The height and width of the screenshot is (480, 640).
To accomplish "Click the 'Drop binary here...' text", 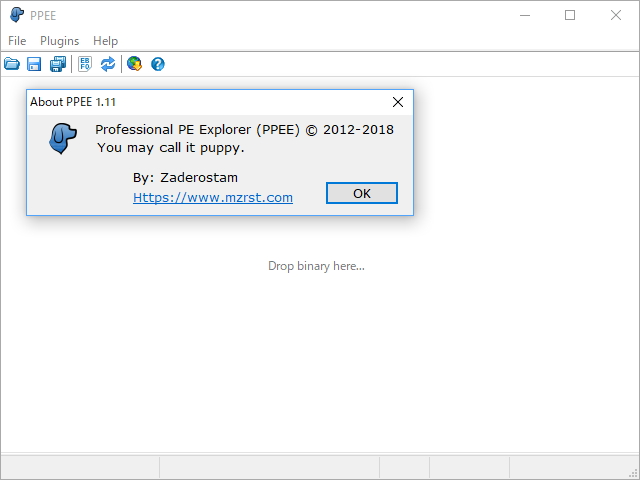I will click(x=316, y=266).
